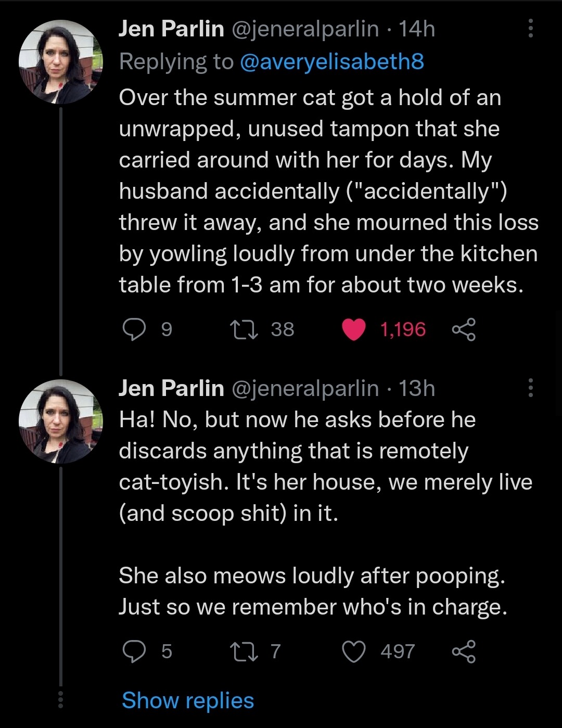Open reply on the first tweet

pyautogui.click(x=135, y=329)
